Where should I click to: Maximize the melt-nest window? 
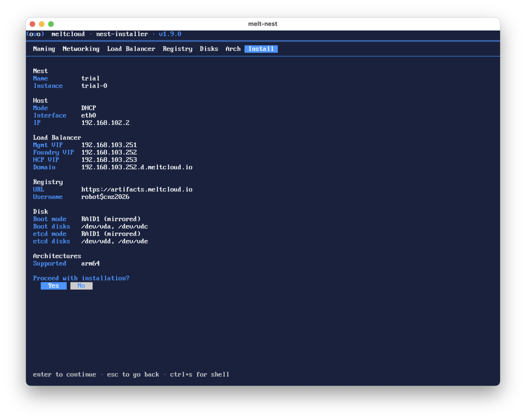coord(51,24)
